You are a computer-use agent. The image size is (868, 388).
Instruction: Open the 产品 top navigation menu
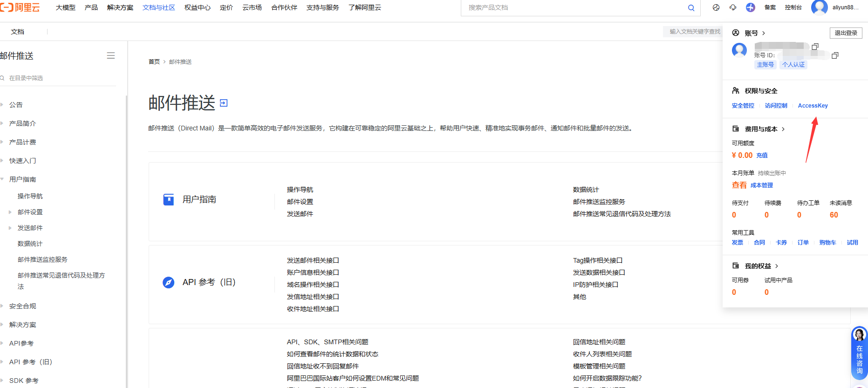tap(91, 7)
